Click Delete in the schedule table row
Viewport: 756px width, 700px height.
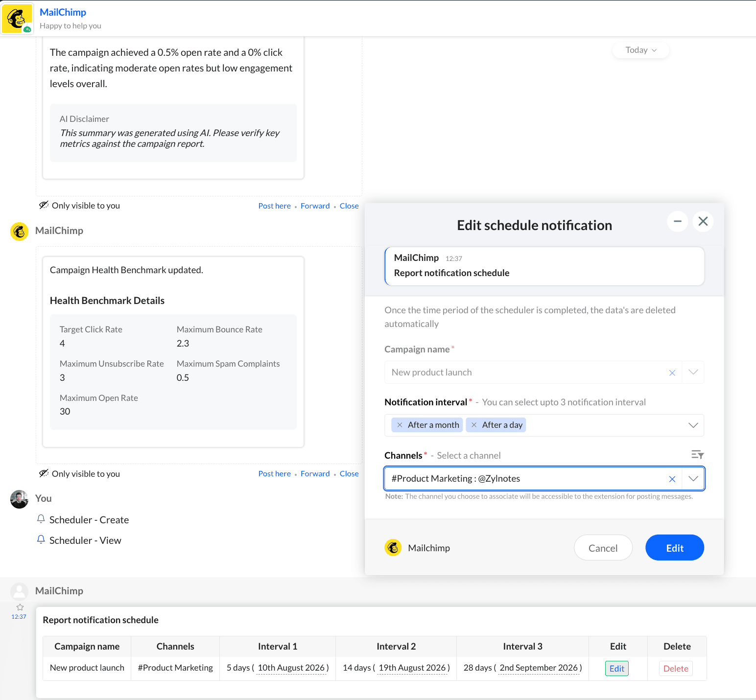click(676, 669)
